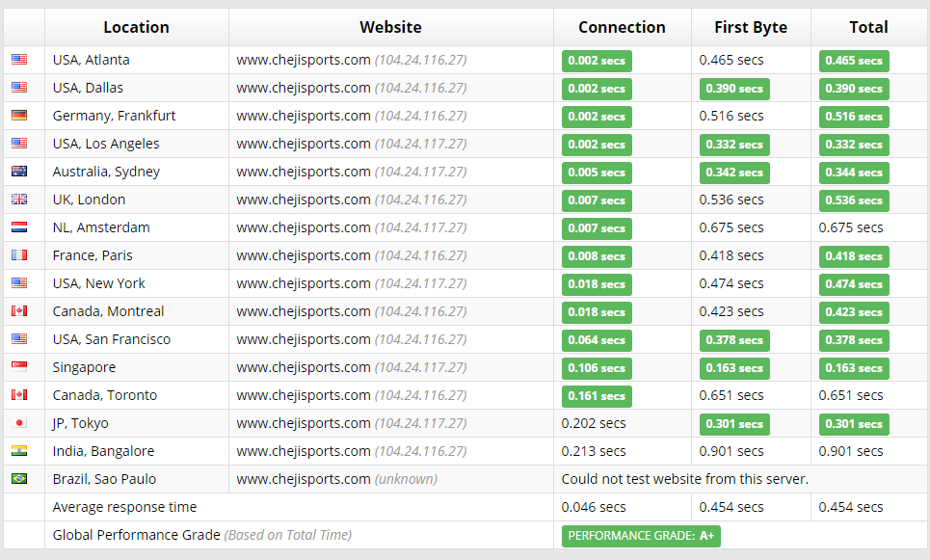Click the First Byte column header
930x560 pixels.
point(751,27)
